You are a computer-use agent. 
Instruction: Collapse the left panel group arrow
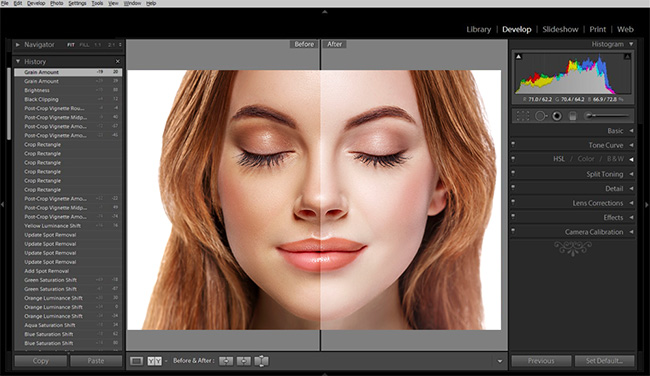coord(2,204)
